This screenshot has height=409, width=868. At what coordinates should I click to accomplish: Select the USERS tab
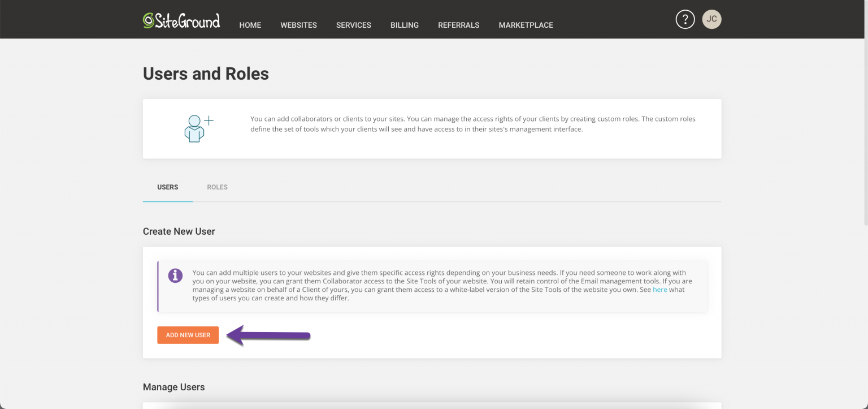(168, 187)
